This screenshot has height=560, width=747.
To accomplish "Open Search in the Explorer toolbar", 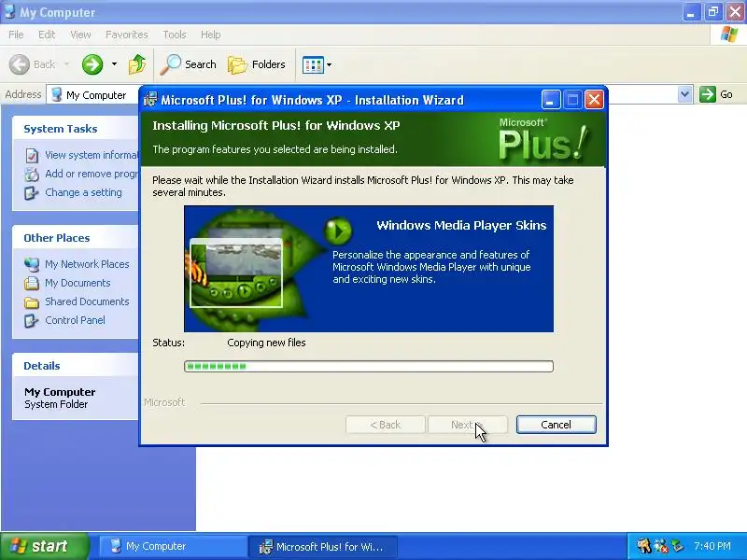I will (x=189, y=64).
